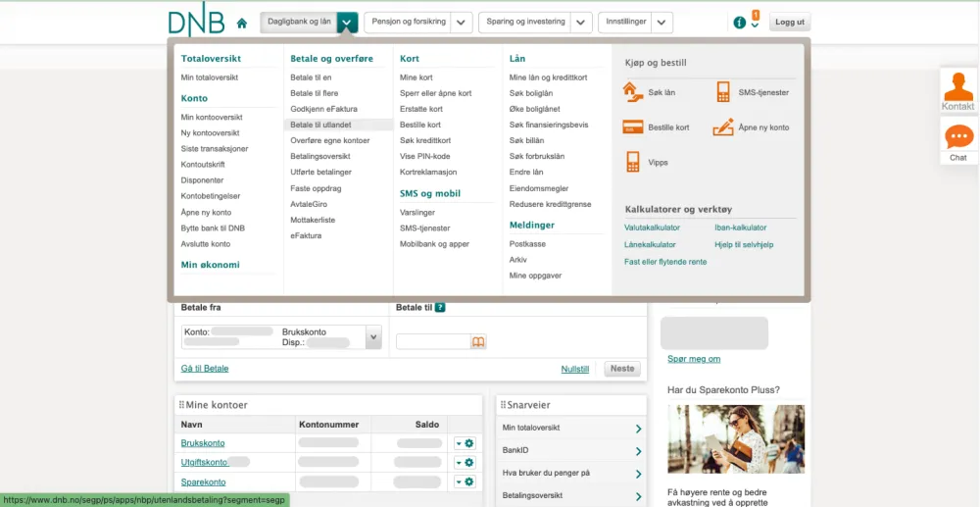
Task: Click the info icon near Logg ut
Action: pyautogui.click(x=740, y=23)
